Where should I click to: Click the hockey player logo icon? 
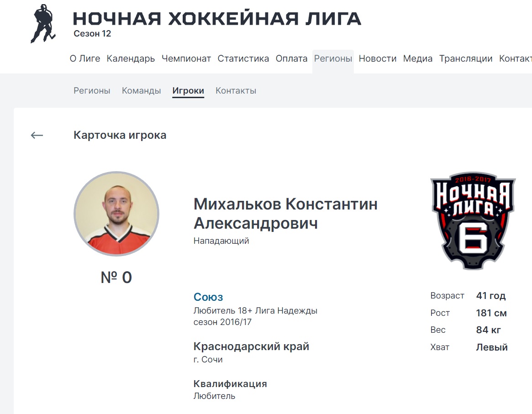coord(43,24)
